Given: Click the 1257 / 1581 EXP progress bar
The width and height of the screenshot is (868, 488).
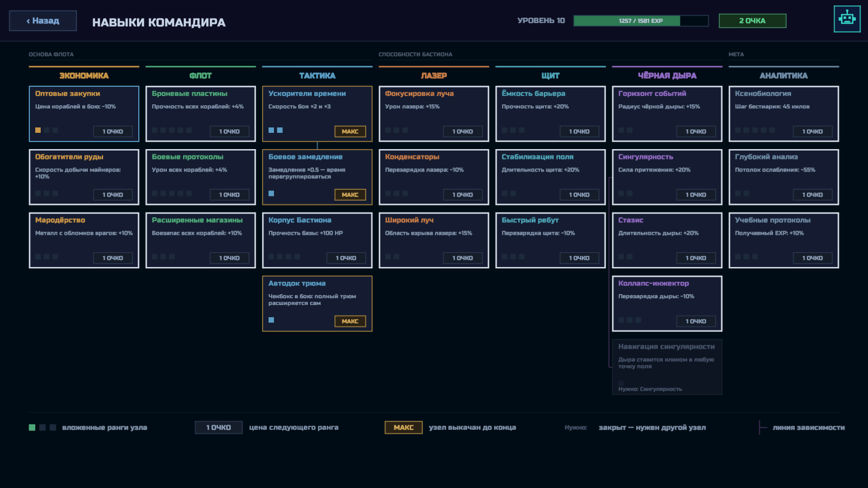Looking at the screenshot, I should [x=641, y=21].
